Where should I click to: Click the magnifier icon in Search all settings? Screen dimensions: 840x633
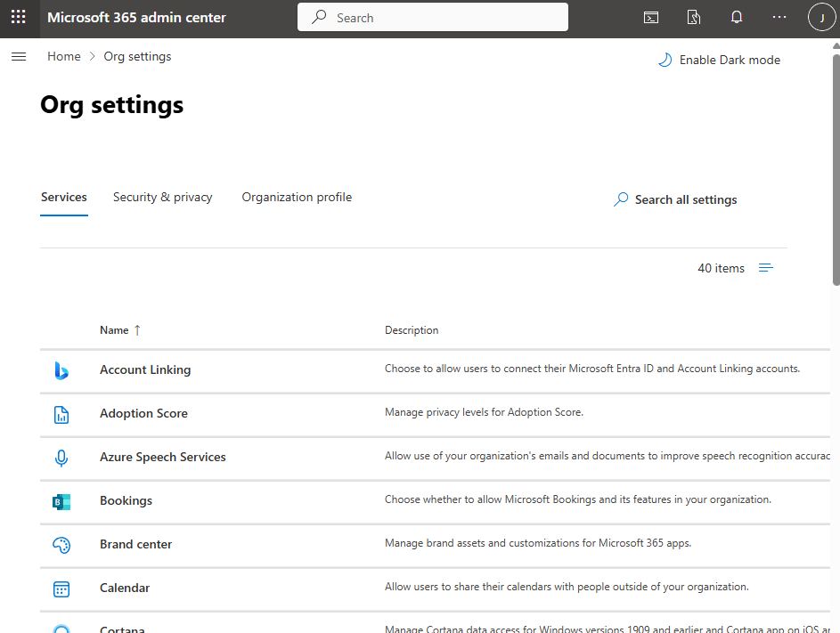(x=621, y=199)
